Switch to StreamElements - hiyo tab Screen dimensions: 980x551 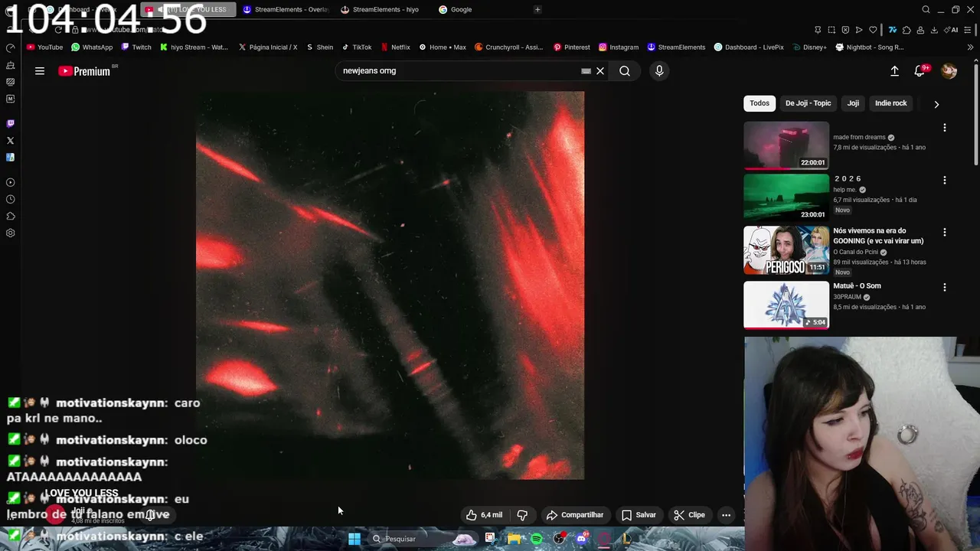pos(381,9)
